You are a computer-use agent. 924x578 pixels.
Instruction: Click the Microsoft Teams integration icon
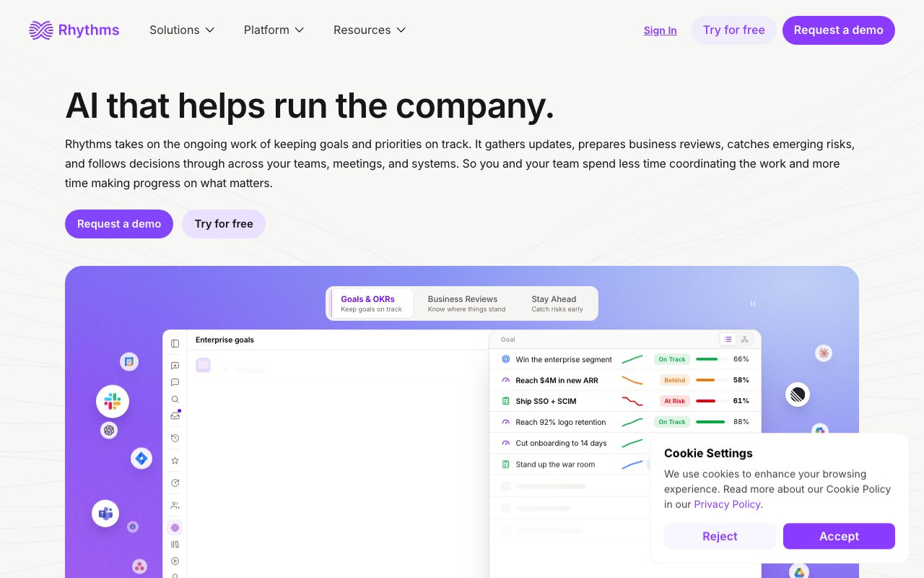click(105, 514)
